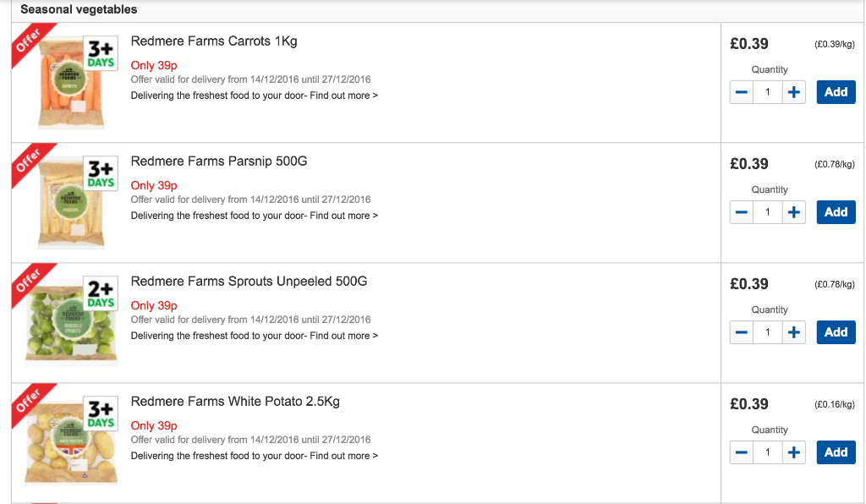
Task: Increase White Potato 2.5Kg quantity
Action: (x=793, y=452)
